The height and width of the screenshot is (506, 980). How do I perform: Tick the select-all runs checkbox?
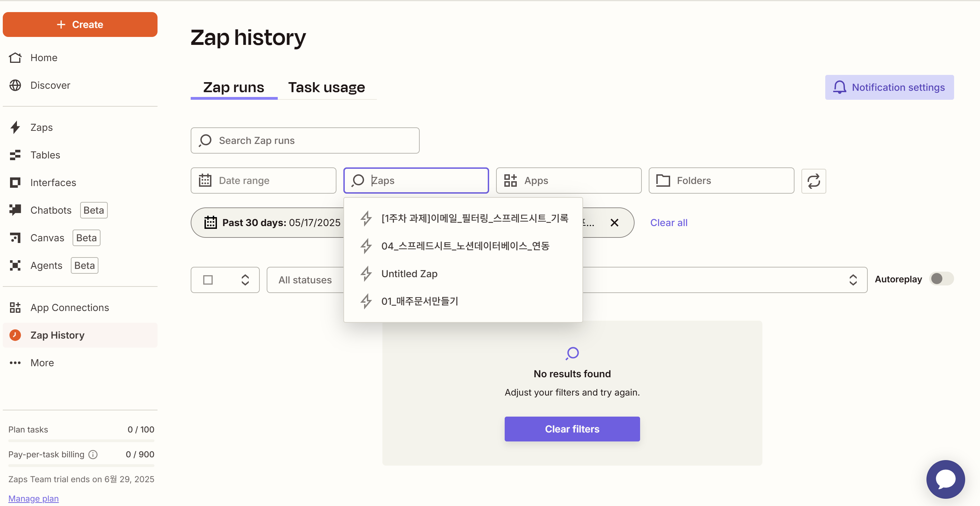(208, 280)
